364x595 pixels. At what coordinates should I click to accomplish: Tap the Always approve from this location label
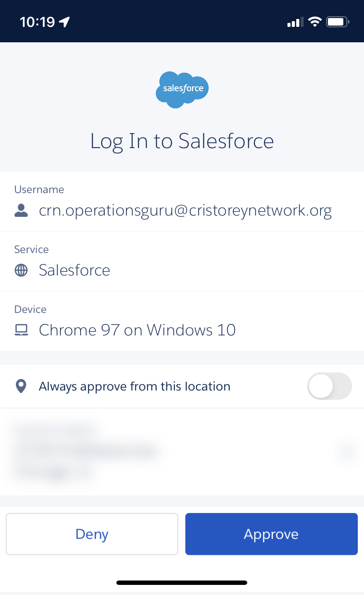135,387
